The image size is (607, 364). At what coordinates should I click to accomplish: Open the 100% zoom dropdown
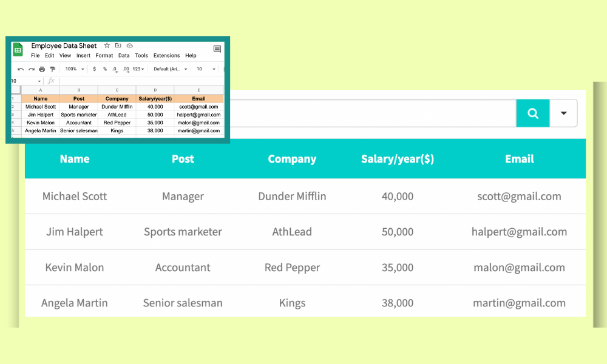75,69
